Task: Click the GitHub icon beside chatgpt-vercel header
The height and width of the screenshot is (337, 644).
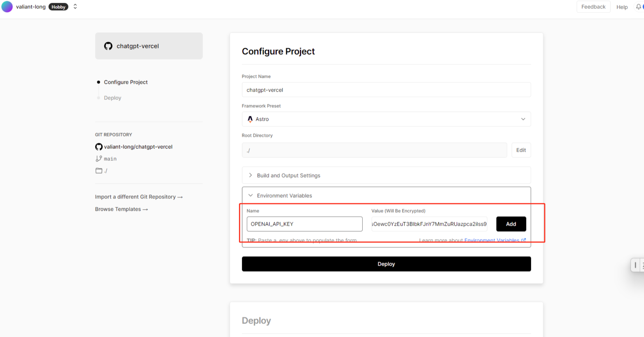Action: click(x=108, y=46)
